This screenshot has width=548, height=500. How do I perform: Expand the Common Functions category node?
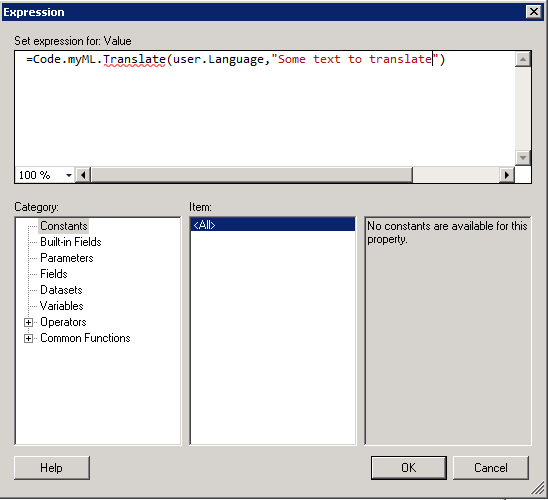[x=28, y=338]
